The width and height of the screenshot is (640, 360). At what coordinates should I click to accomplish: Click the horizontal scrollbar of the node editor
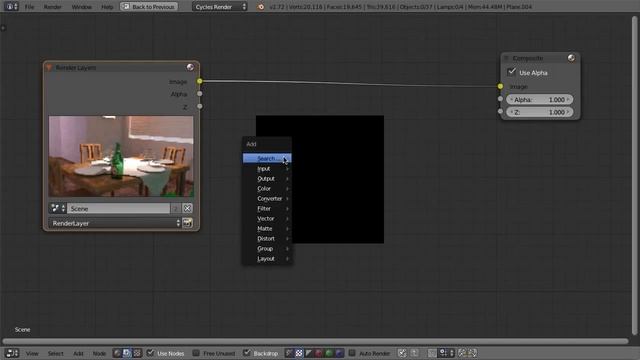[x=316, y=341]
